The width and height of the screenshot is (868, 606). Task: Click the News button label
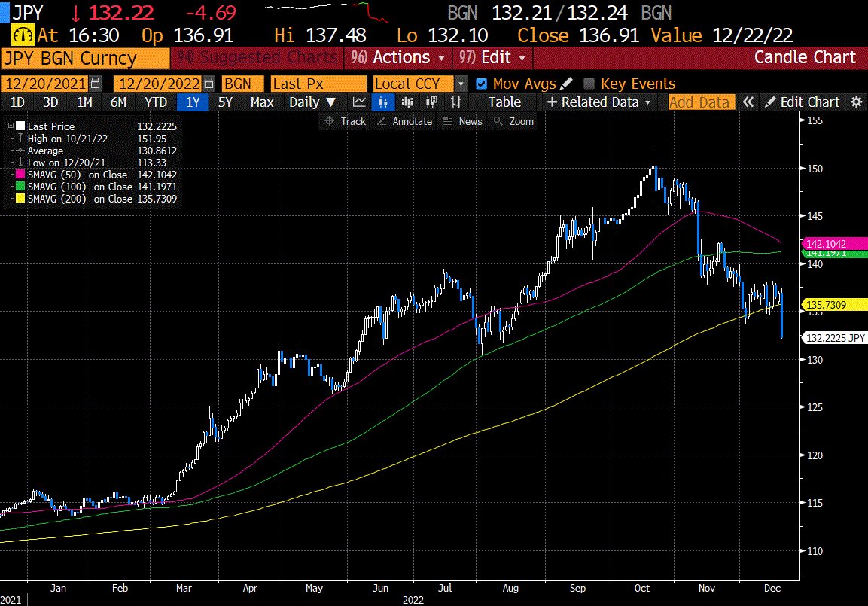click(x=471, y=121)
